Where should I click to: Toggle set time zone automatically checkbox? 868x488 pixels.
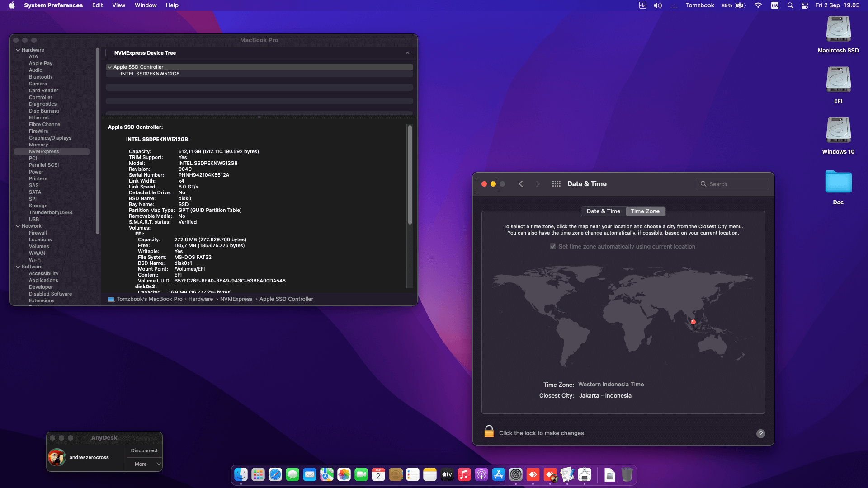click(553, 247)
